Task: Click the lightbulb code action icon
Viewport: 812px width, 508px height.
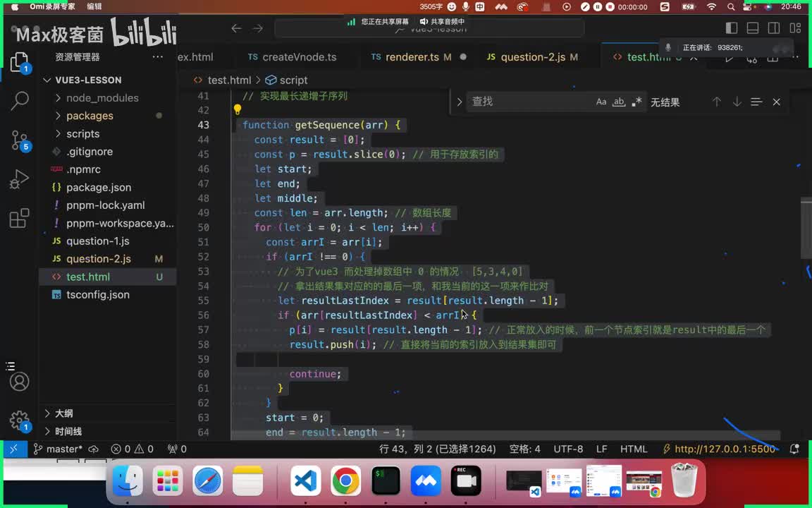Action: click(x=238, y=110)
